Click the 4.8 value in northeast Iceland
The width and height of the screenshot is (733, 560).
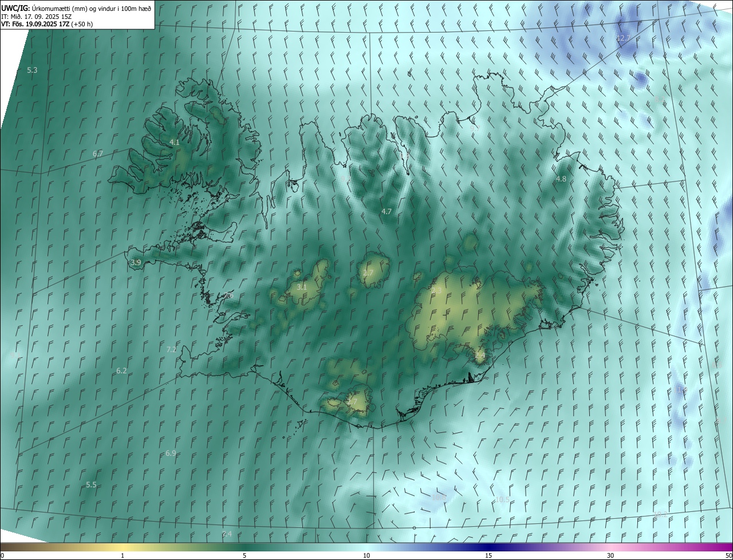561,179
